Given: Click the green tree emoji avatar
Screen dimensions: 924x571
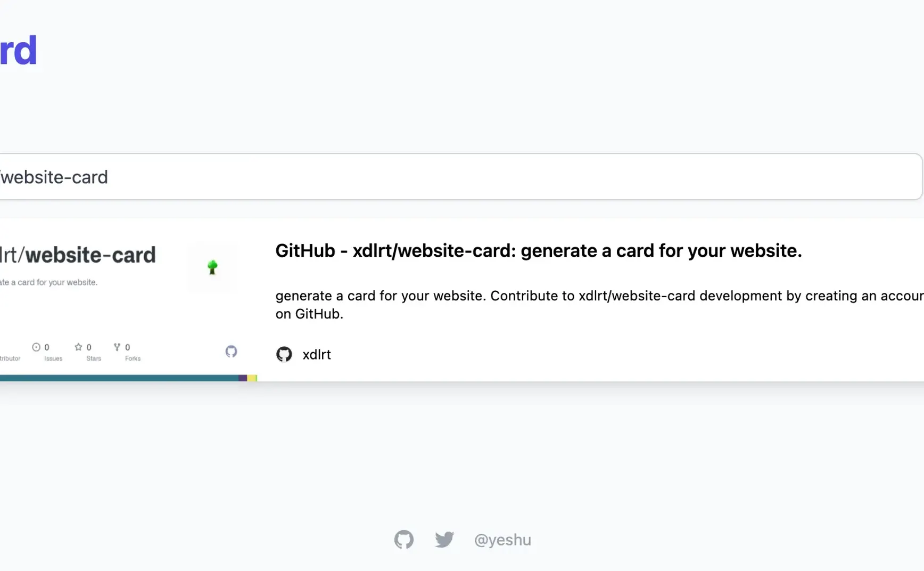Looking at the screenshot, I should tap(212, 267).
